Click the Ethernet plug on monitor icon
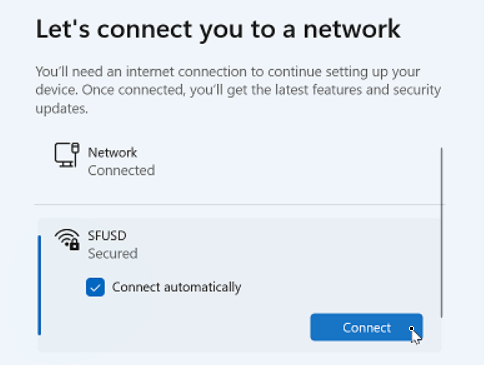Screen dimensions: 484x365 [x=76, y=148]
